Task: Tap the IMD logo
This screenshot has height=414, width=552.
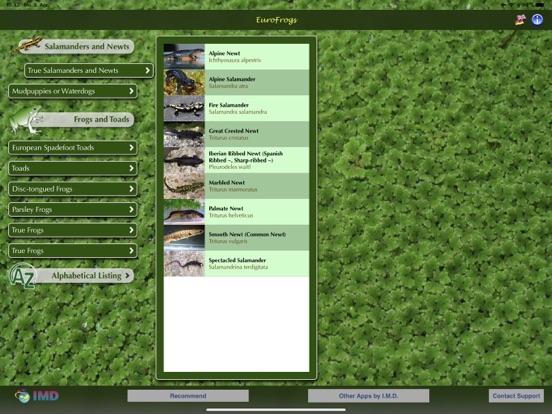Action: (37, 396)
